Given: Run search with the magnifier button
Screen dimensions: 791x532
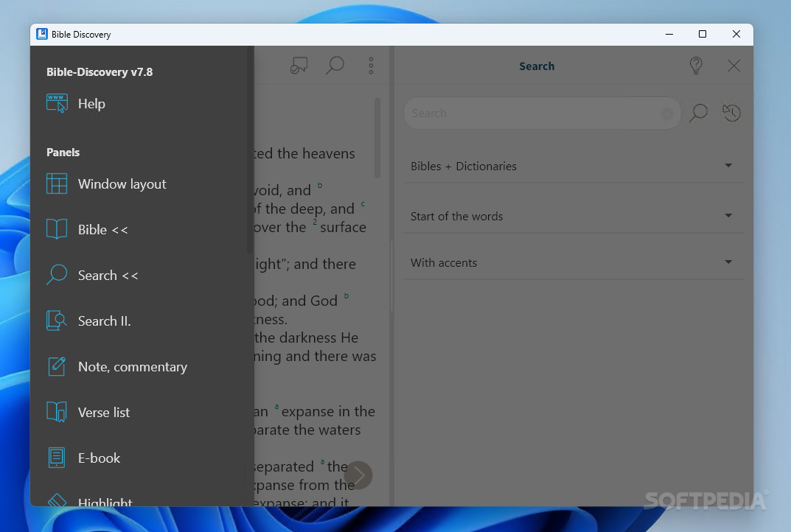Looking at the screenshot, I should 699,113.
